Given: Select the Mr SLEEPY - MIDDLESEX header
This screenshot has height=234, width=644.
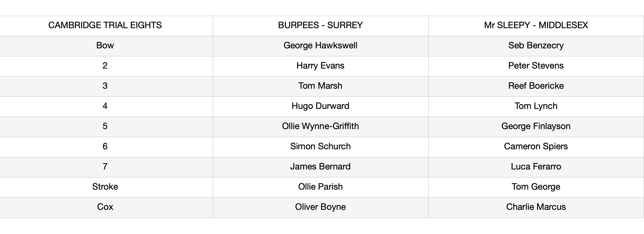Looking at the screenshot, I should point(536,25).
